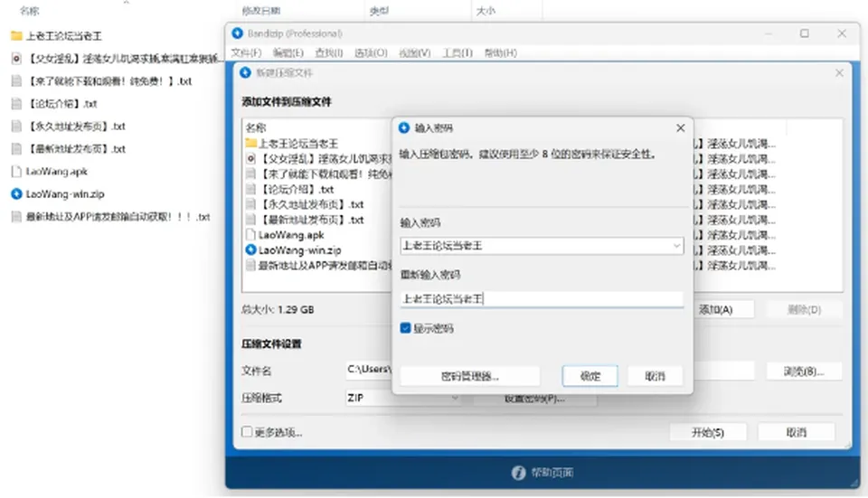Click the 帮助页面 info icon
Viewport: 868px width, 498px height.
[518, 473]
